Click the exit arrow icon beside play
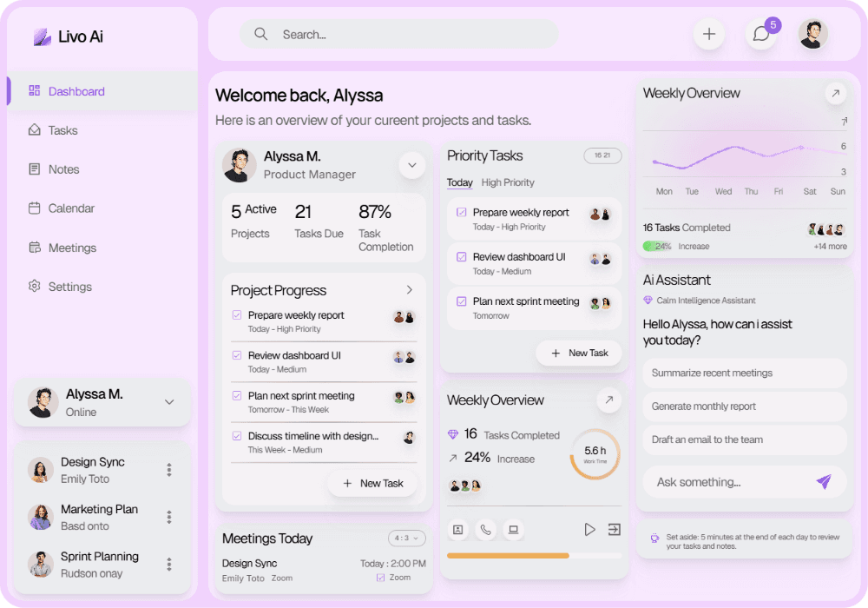Image resolution: width=868 pixels, height=608 pixels. coord(614,529)
